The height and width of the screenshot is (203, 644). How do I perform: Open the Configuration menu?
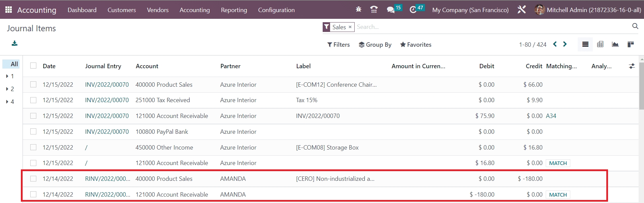coord(276,10)
